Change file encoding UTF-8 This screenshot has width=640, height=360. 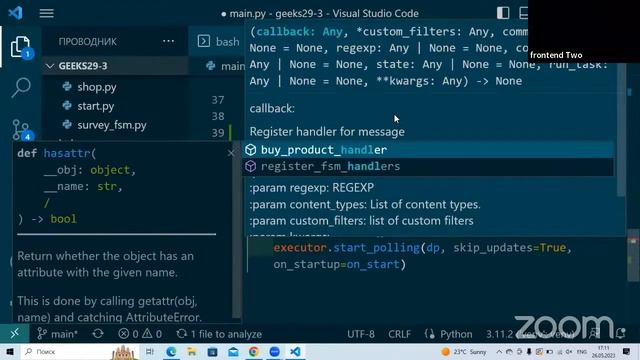(361, 334)
